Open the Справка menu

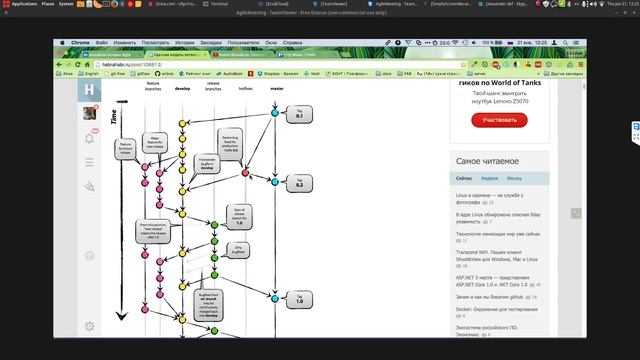coord(292,42)
